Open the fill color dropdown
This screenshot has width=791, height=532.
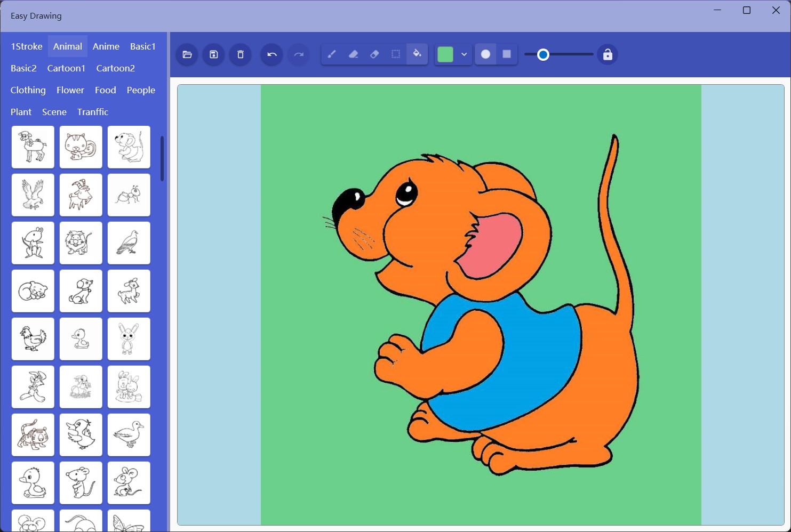pyautogui.click(x=464, y=54)
